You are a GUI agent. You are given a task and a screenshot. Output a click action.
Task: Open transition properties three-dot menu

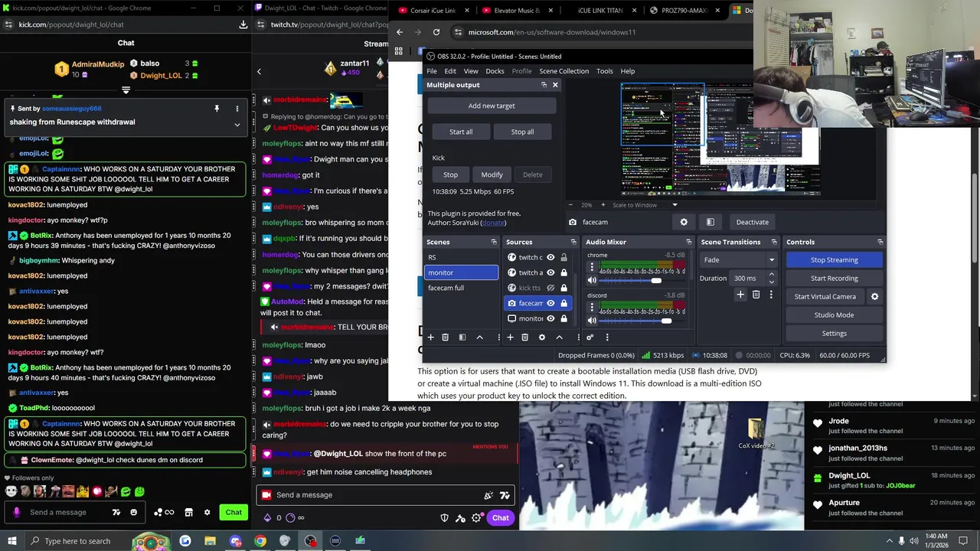coord(771,295)
